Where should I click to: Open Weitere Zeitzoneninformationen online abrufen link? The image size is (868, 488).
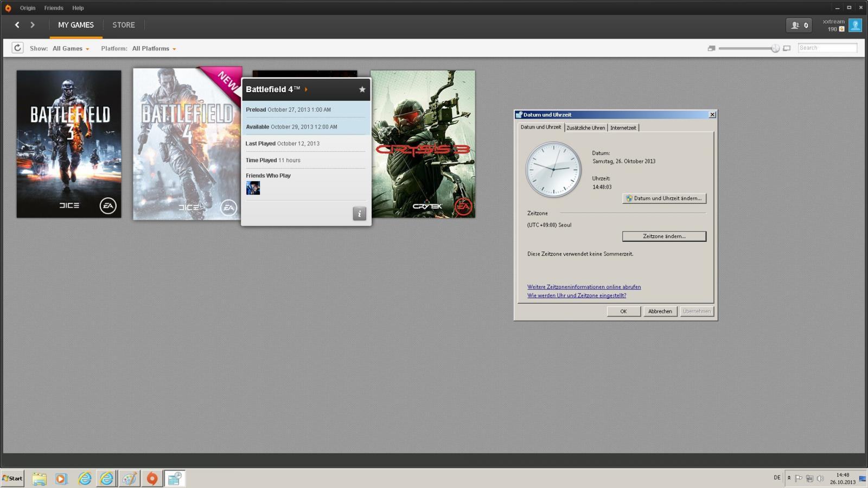point(584,287)
